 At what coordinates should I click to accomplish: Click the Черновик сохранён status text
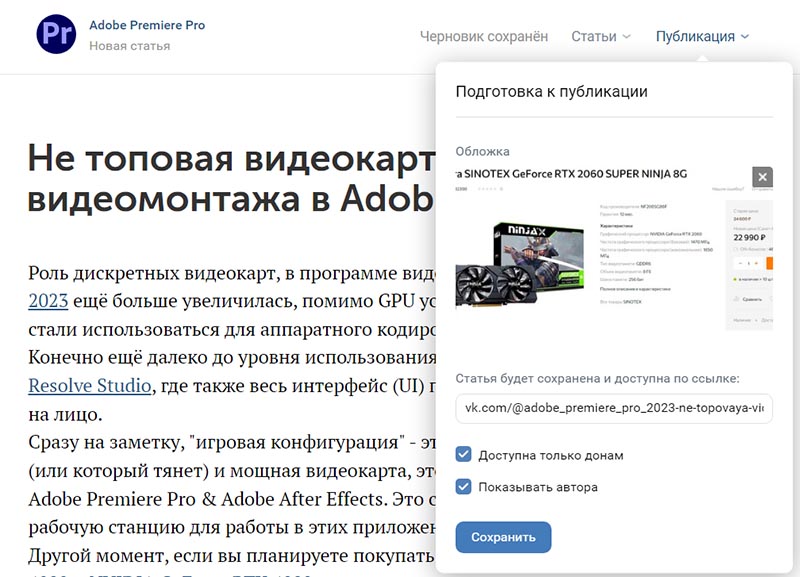484,36
